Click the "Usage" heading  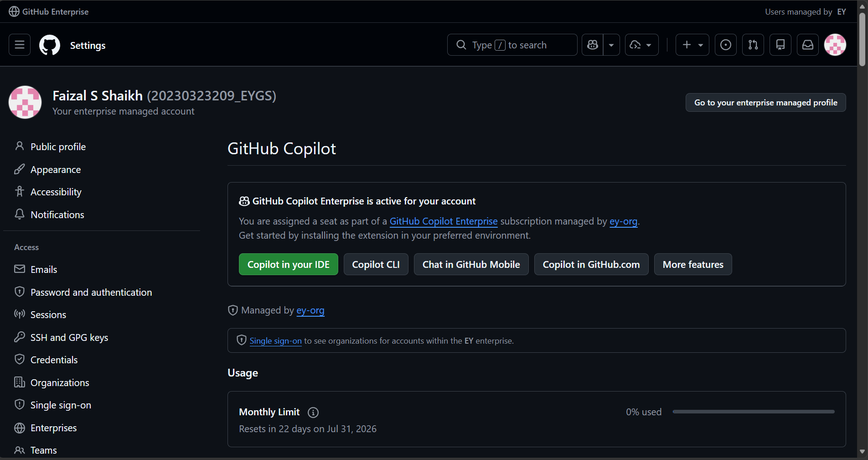tap(243, 373)
